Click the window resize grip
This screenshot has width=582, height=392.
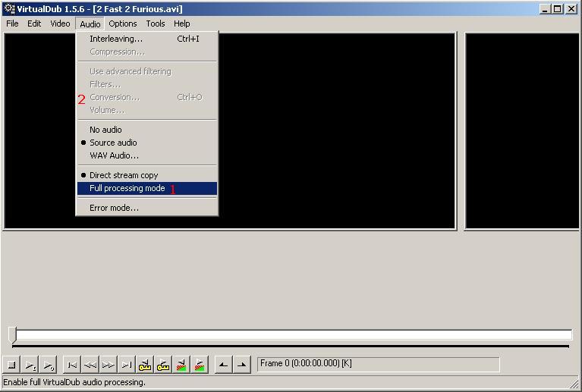click(x=574, y=384)
